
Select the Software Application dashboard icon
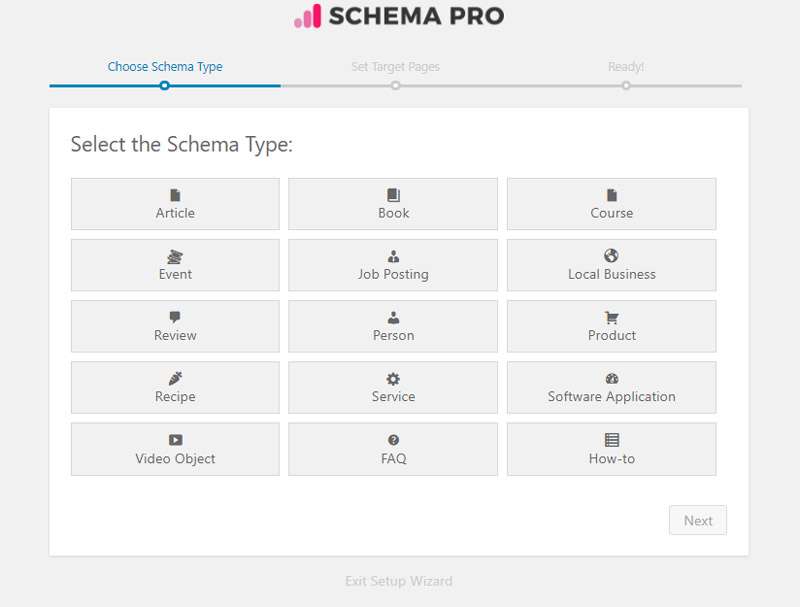[612, 379]
